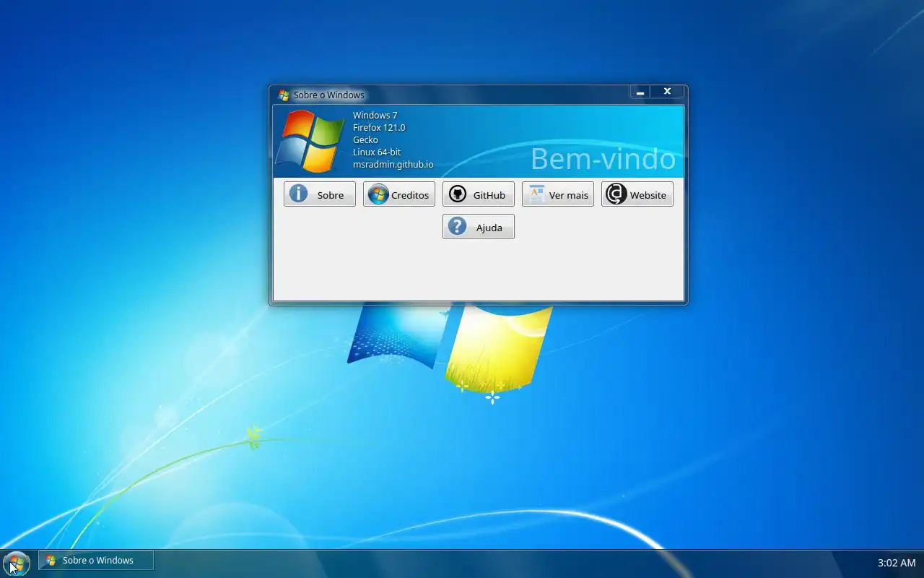Image resolution: width=924 pixels, height=578 pixels.
Task: Minimize the Sobre o Windows dialog
Action: [640, 92]
